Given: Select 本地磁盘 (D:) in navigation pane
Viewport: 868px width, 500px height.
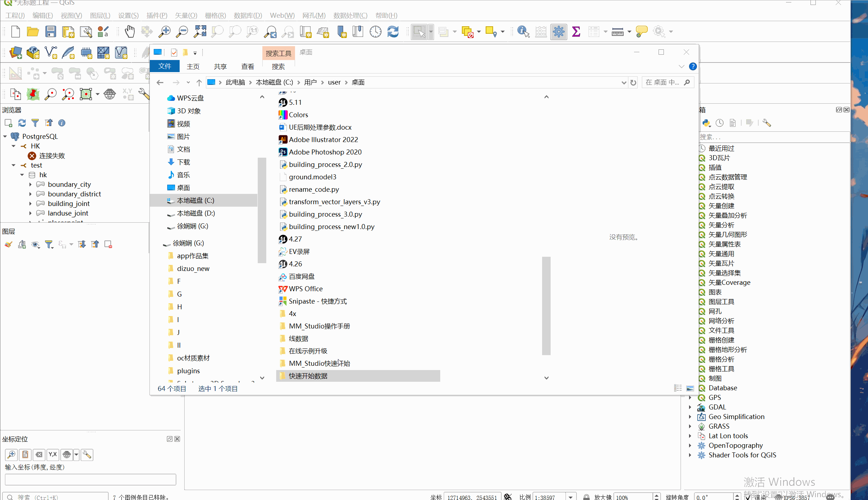Looking at the screenshot, I should [x=196, y=213].
